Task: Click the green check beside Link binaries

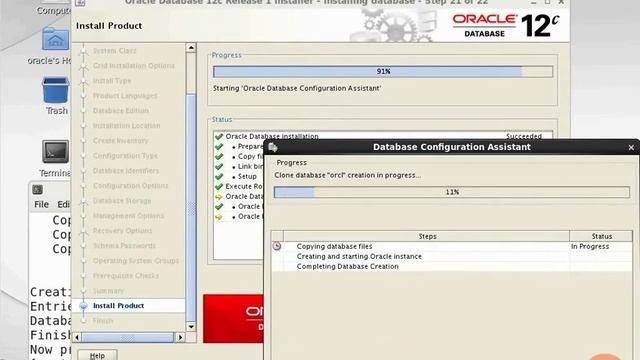Action: (x=219, y=167)
